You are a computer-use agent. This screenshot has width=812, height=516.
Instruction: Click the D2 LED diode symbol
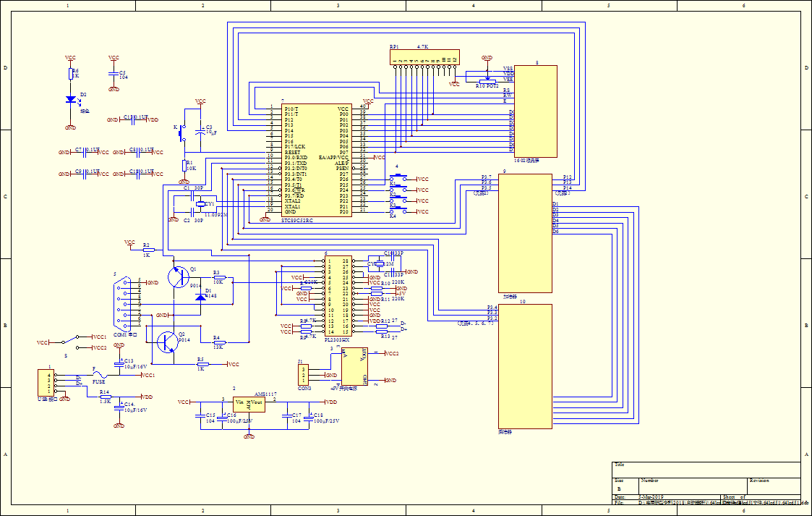point(71,99)
